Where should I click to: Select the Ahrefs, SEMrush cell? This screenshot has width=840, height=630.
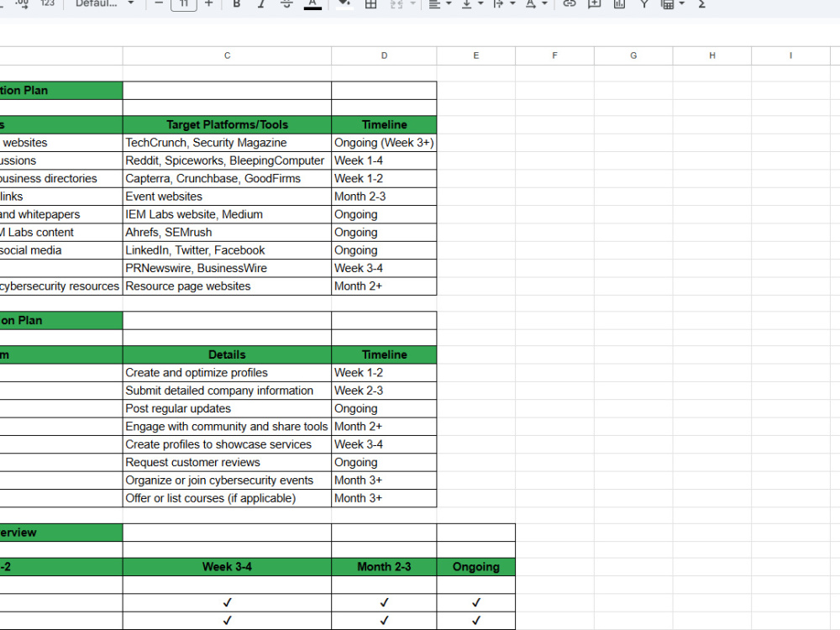coord(227,233)
